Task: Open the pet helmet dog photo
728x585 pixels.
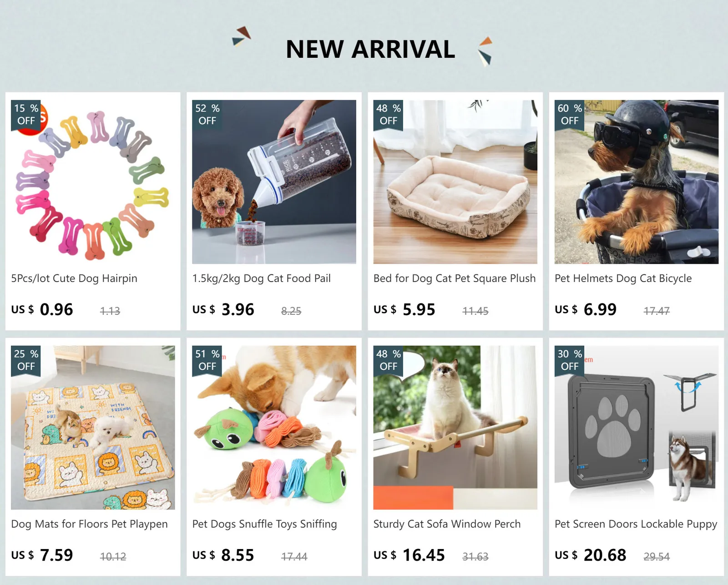Action: [x=636, y=182]
